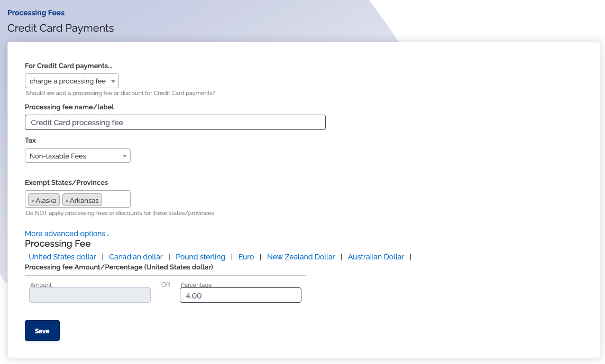Click the Alaska tag label
This screenshot has height=364, width=605.
(x=46, y=201)
